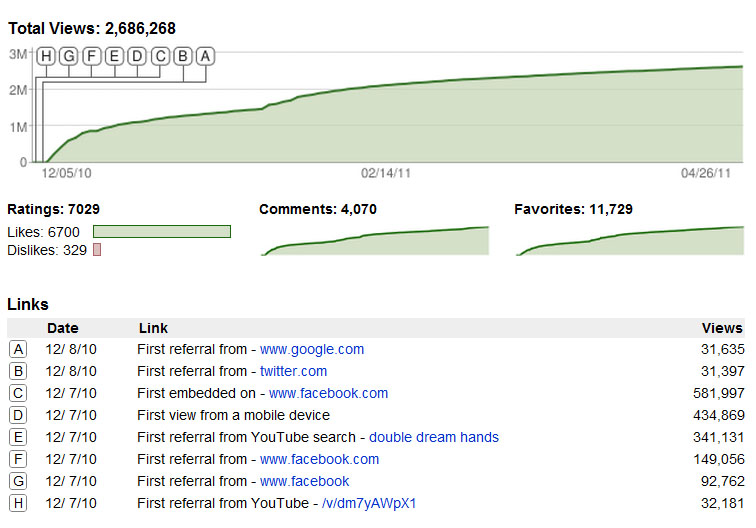Click chart marker A on the views graph

pos(205,56)
